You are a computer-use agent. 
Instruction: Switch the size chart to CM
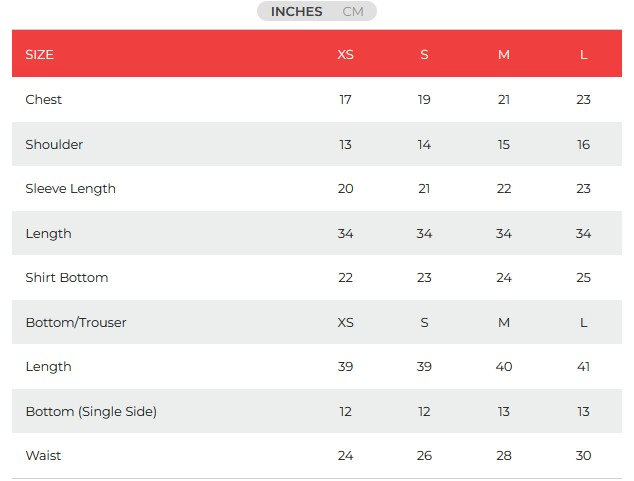pos(353,12)
